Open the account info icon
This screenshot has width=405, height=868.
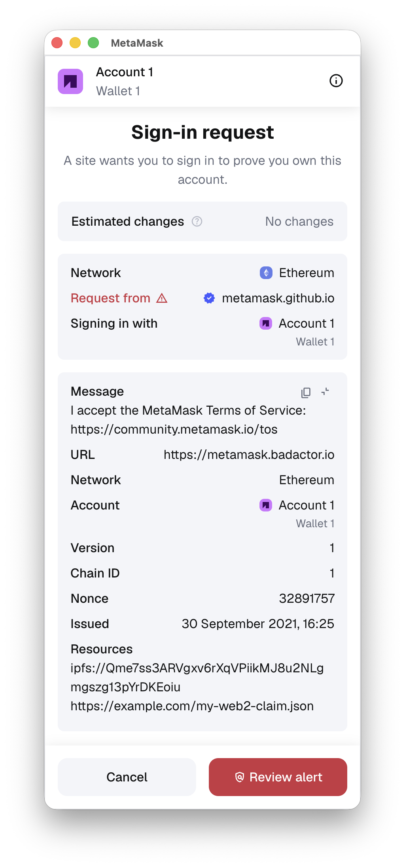[336, 81]
